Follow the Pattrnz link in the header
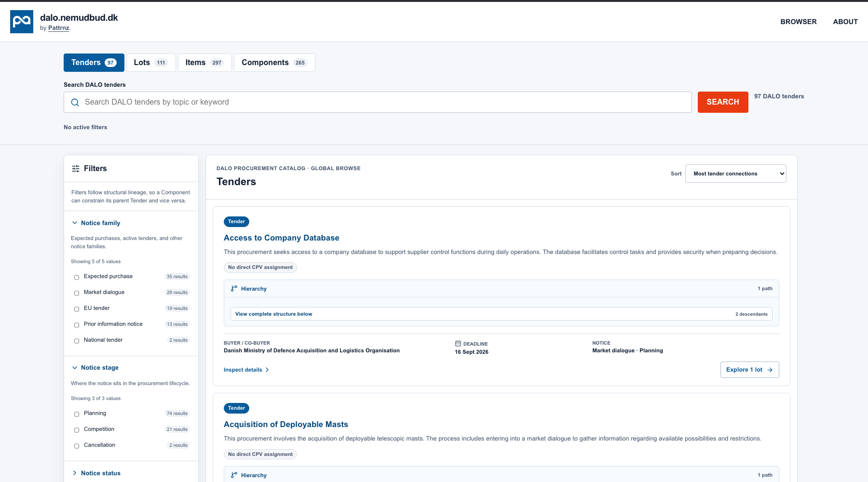This screenshot has width=868, height=482. [x=58, y=28]
